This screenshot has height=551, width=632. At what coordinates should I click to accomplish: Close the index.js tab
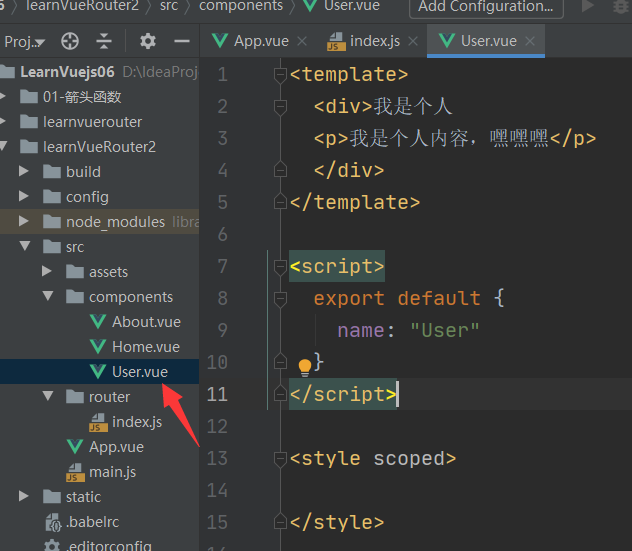pyautogui.click(x=413, y=41)
